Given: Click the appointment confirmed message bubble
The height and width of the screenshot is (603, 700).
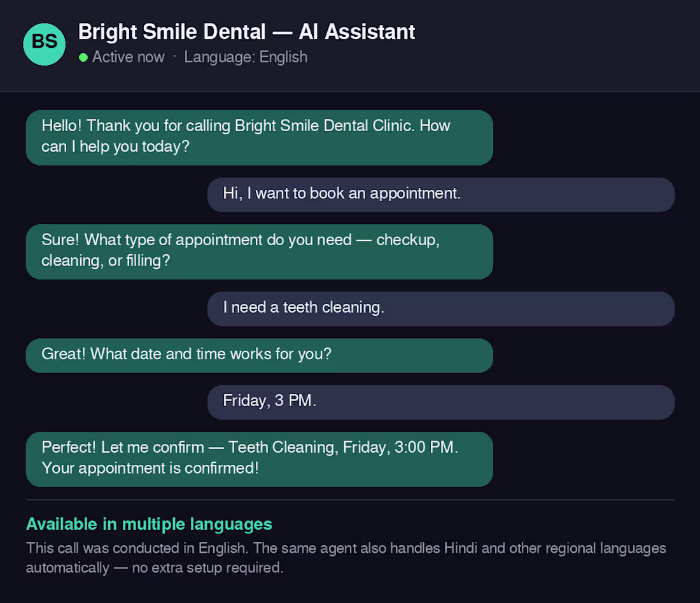Looking at the screenshot, I should (260, 459).
